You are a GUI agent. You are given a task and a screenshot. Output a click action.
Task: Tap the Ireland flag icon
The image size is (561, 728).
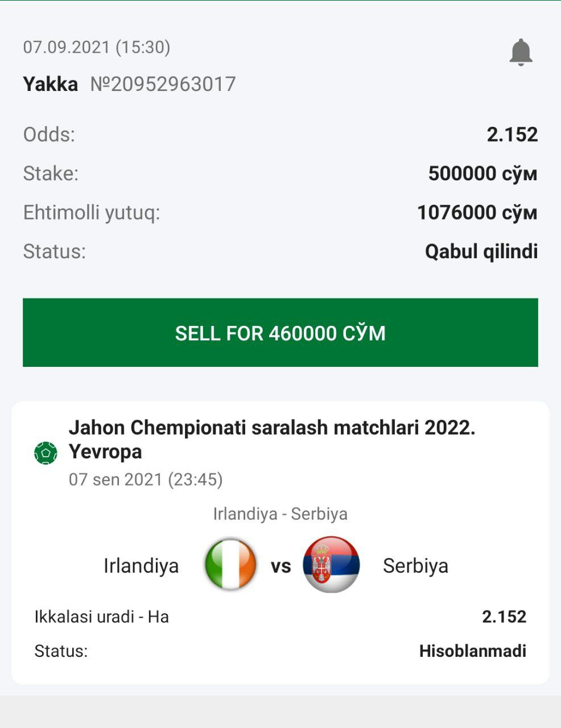[230, 564]
